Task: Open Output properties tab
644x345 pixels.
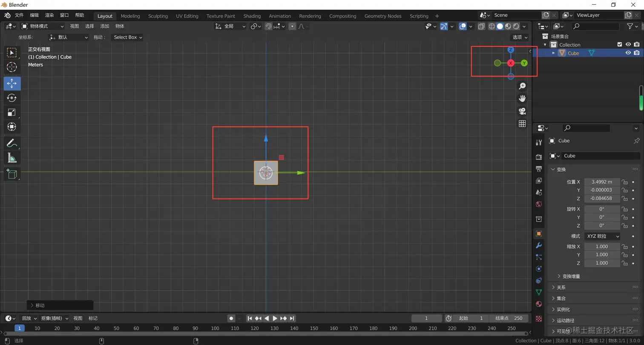Action: 539,169
